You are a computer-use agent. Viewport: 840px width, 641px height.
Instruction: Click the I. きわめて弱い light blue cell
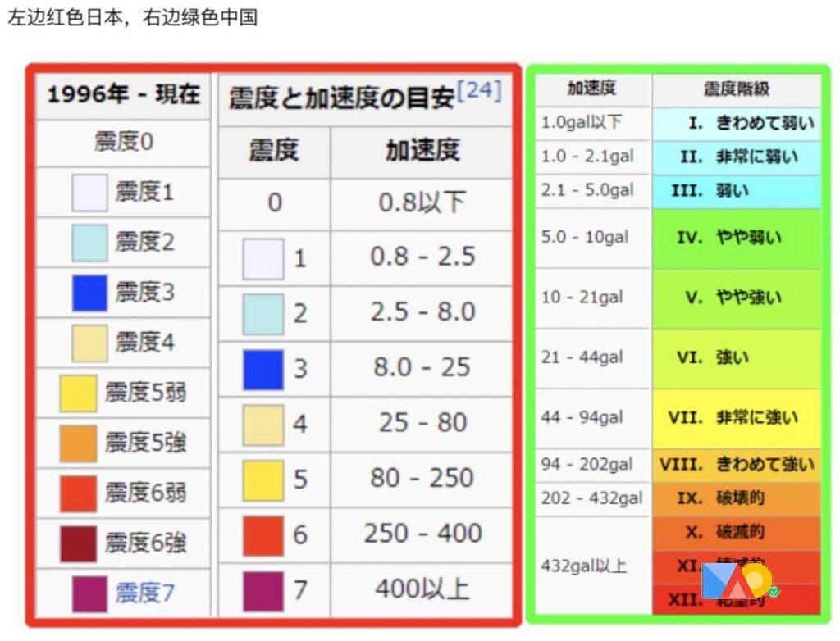coord(737,123)
